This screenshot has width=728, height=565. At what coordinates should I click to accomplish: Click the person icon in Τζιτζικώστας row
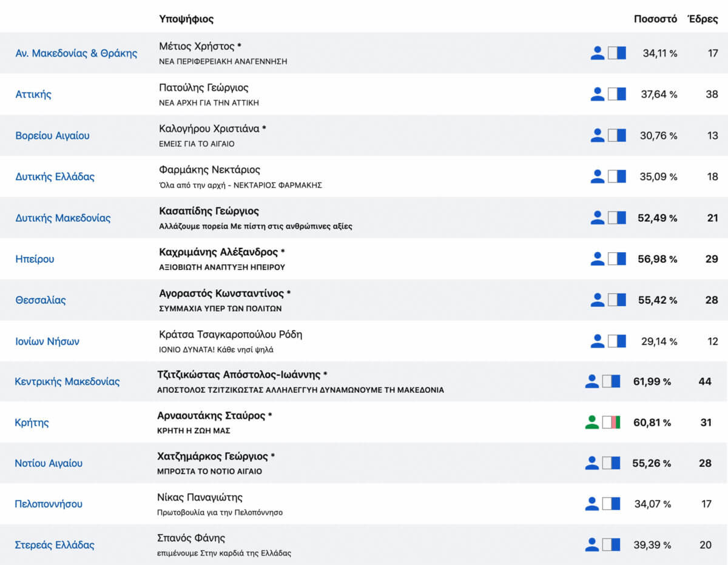[592, 381]
